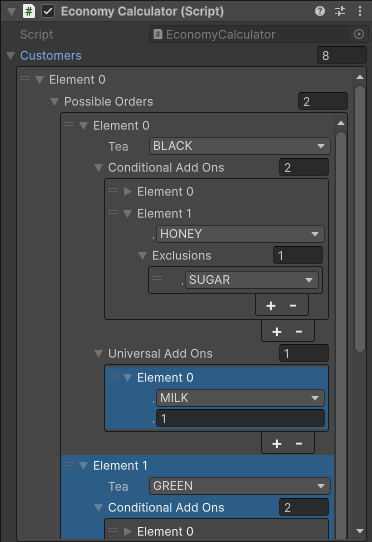Add a conditional add-on with its plus button

[x=277, y=332]
